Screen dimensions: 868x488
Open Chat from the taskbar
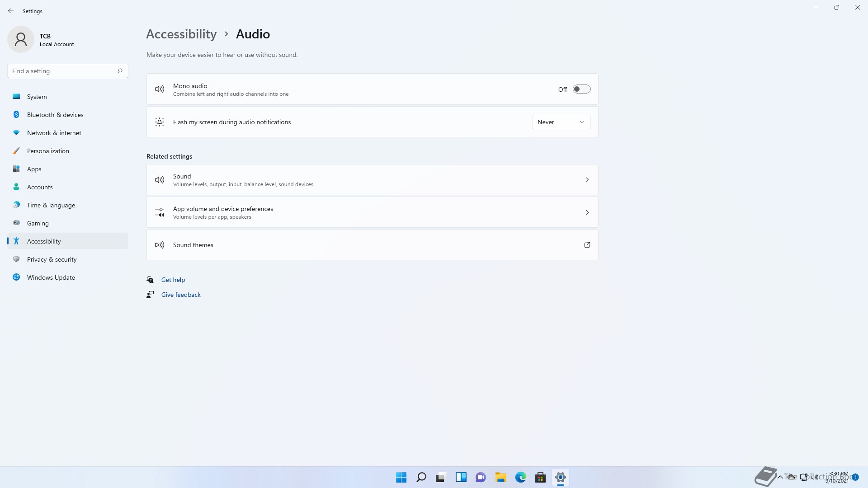coord(481,477)
